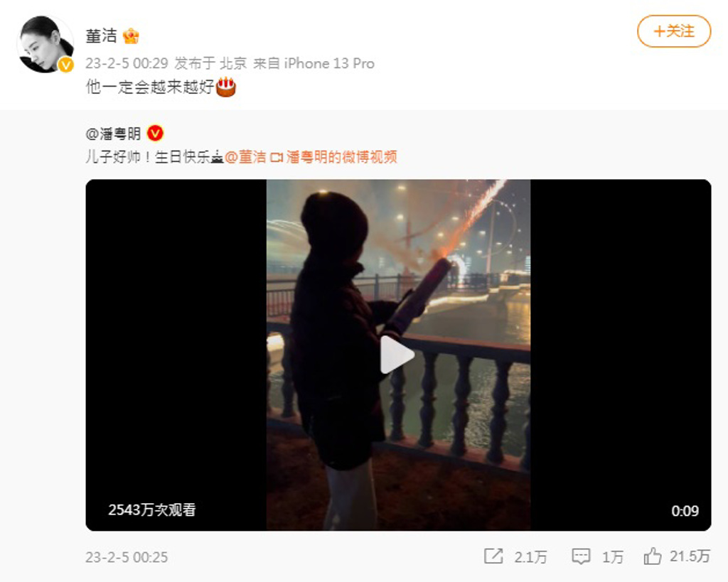Click the comment bubble icon
The height and width of the screenshot is (582, 728).
coord(581,556)
